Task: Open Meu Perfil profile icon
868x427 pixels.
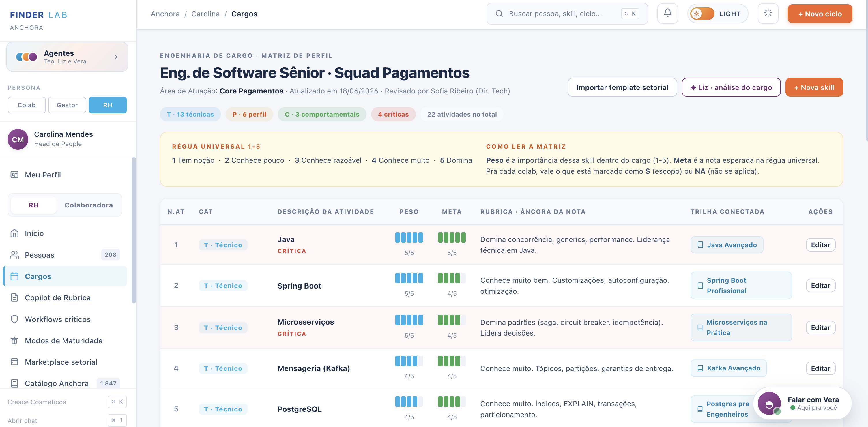Action: pyautogui.click(x=14, y=175)
